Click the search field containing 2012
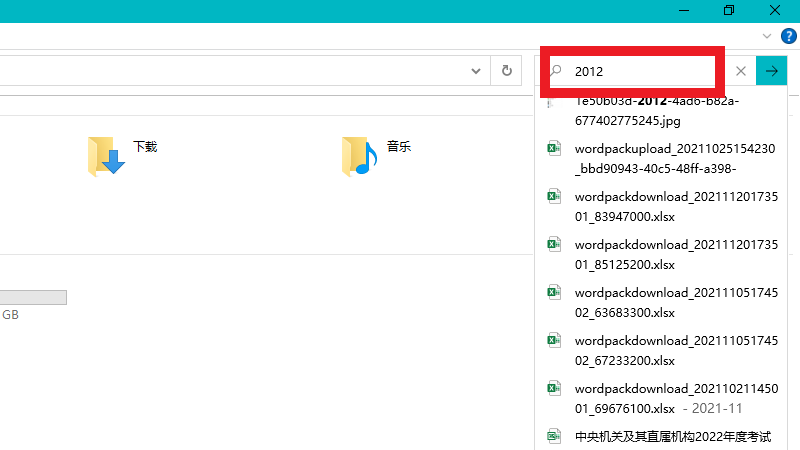Screen dimensions: 800x450 pos(640,71)
